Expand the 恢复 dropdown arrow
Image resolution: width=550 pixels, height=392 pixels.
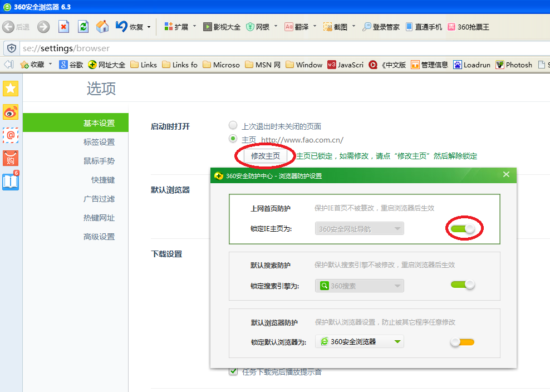pos(149,27)
